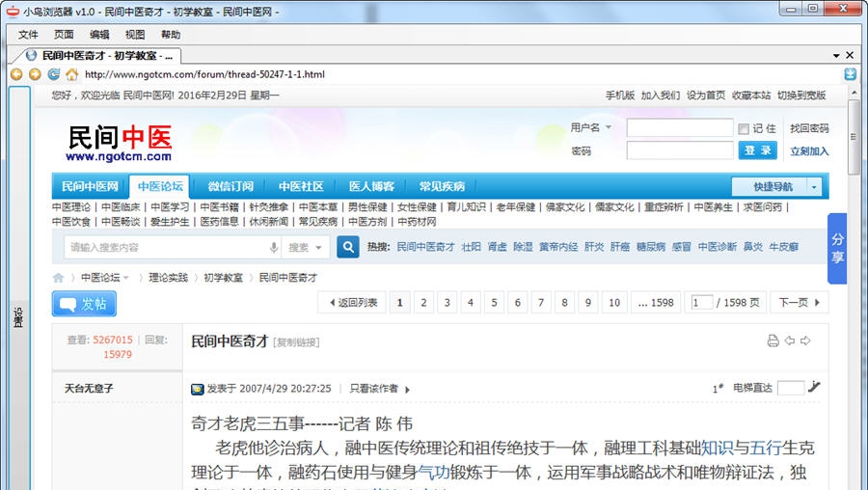
Task: Click the page number input box
Action: [x=701, y=302]
